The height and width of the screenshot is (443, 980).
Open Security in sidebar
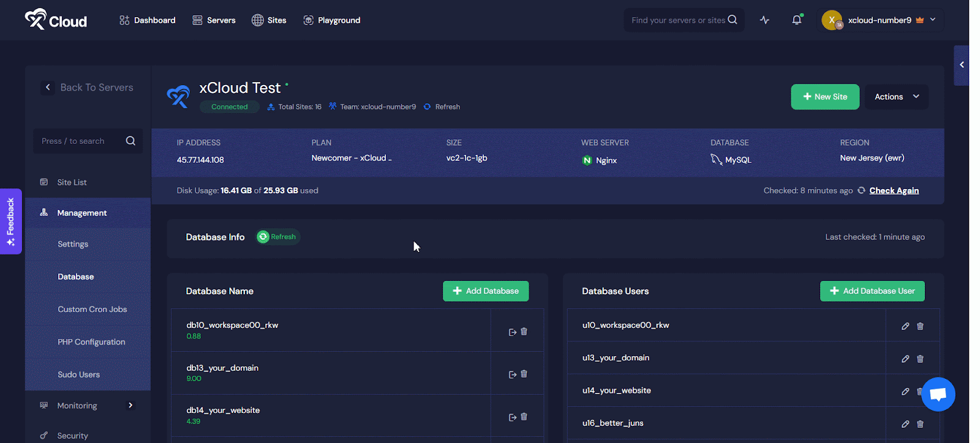(72, 436)
